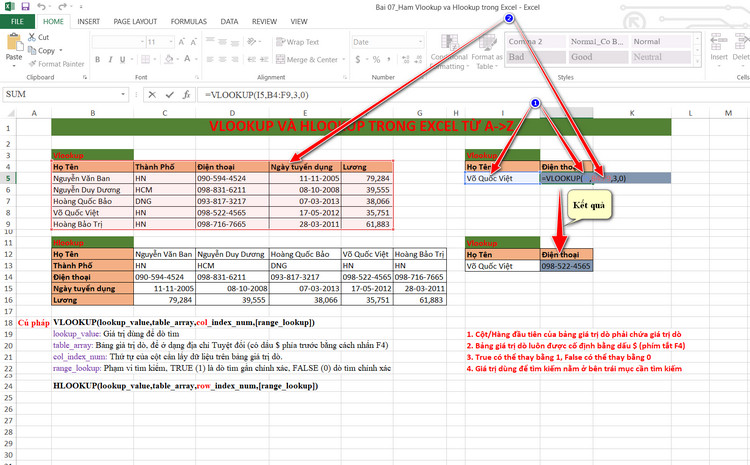Open the FILE tab

pos(17,22)
